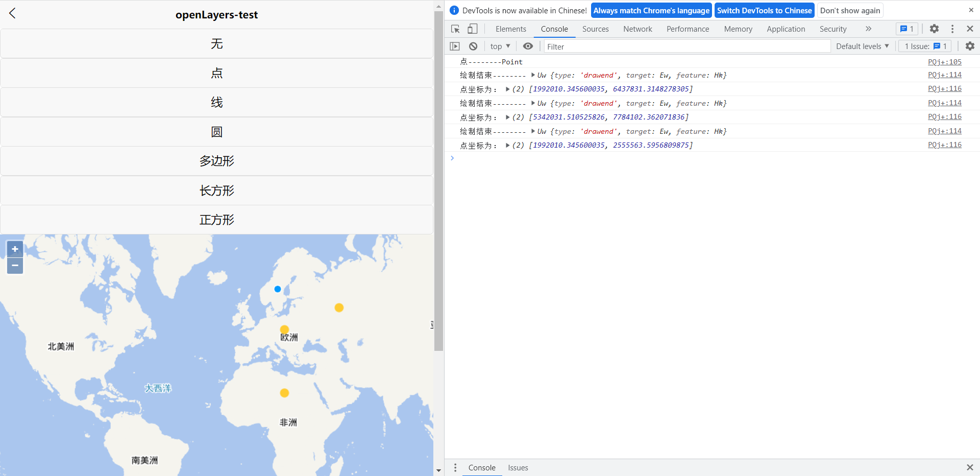Open the Issues drawer tab
Image resolution: width=980 pixels, height=476 pixels.
518,468
